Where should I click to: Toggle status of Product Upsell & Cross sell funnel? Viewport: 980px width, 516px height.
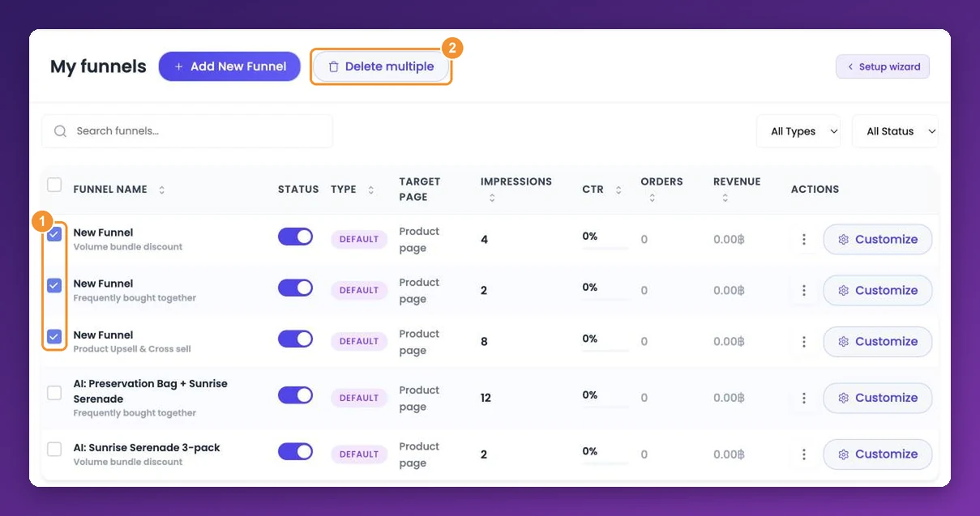[295, 339]
